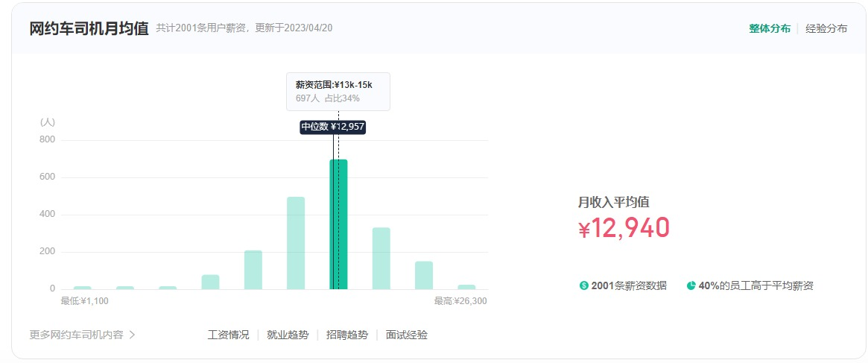Click the red ¥12,940 average income value
Image resolution: width=868 pixels, height=363 pixels.
624,228
